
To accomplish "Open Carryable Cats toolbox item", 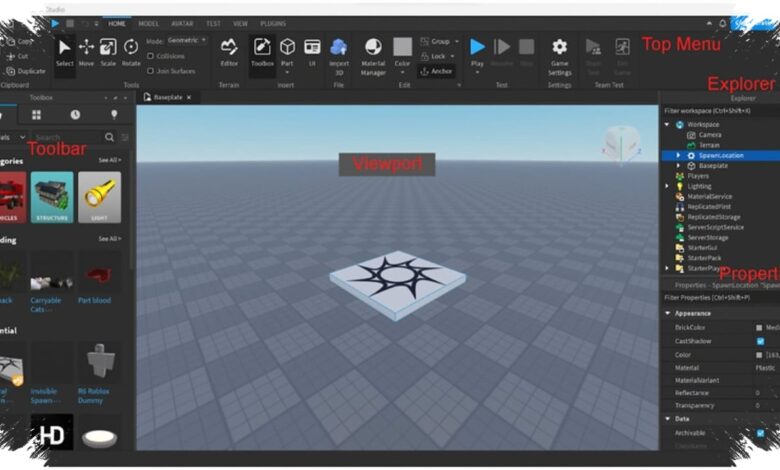I will (x=51, y=281).
